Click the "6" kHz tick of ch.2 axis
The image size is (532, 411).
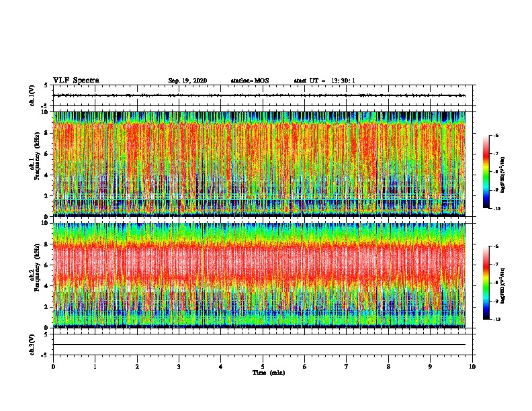tap(47, 265)
